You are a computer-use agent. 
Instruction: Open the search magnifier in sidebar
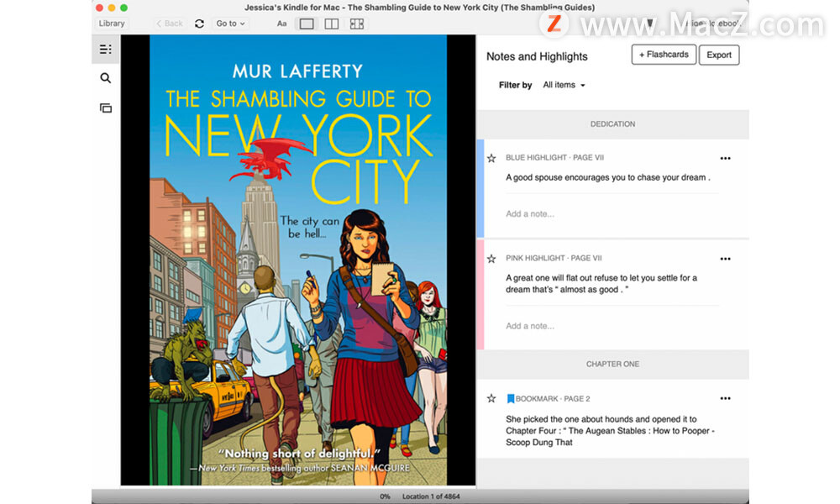(x=106, y=78)
